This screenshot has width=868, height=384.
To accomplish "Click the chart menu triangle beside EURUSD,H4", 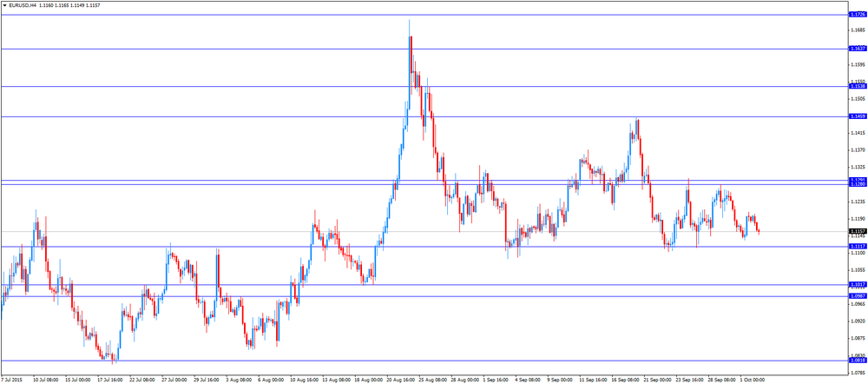I will coord(4,5).
